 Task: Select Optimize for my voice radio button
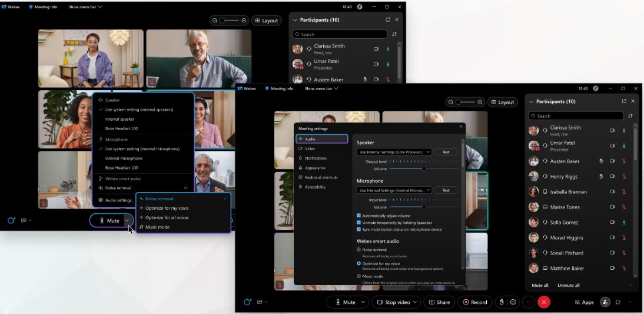pos(359,263)
